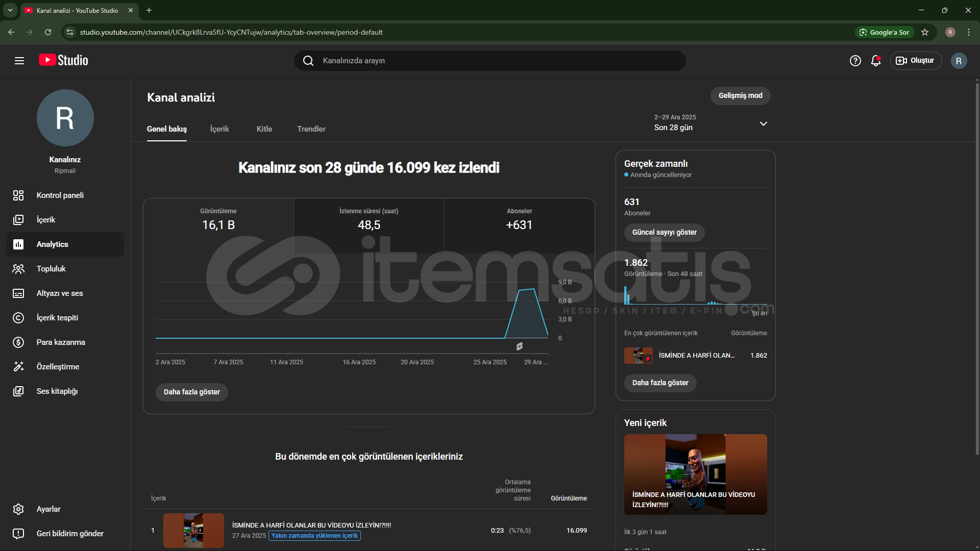Click the Kanalınızda arayın search field
Screen dimensions: 980x551
pos(490,61)
